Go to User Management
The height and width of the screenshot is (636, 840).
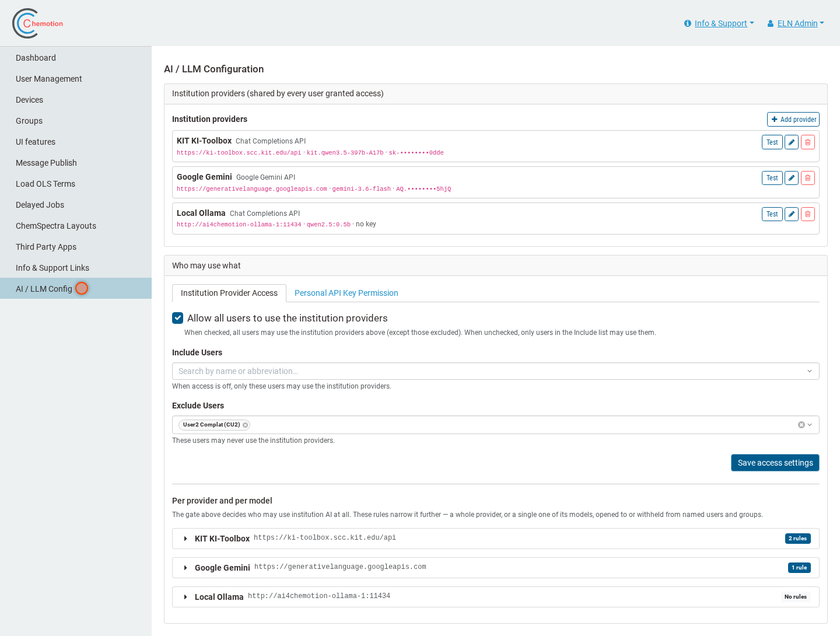tap(76, 79)
